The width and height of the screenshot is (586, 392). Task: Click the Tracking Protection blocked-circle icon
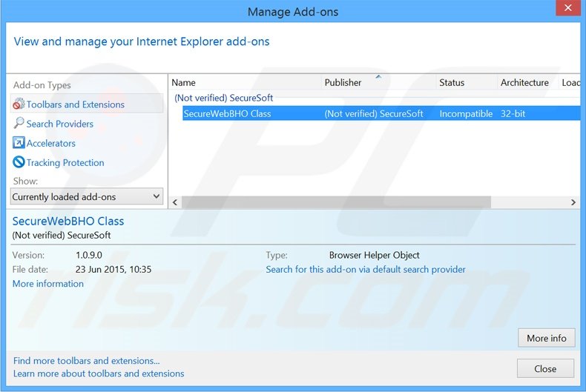click(x=19, y=162)
